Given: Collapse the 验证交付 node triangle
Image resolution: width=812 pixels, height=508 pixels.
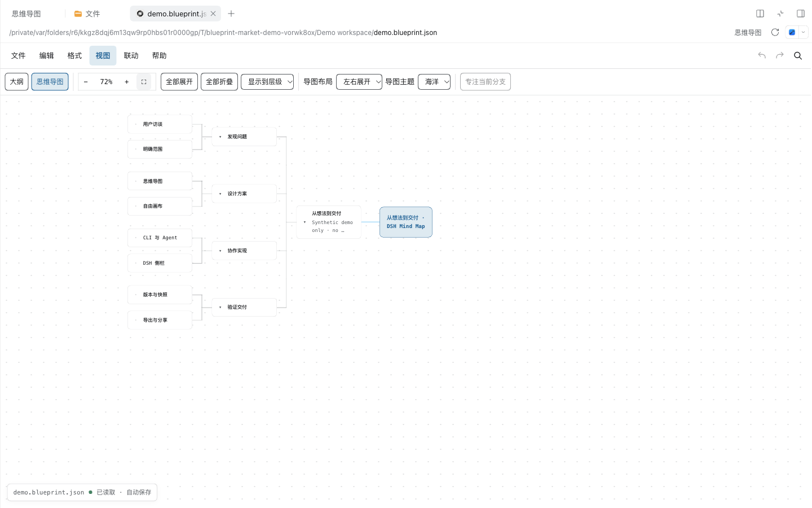Looking at the screenshot, I should [220, 307].
